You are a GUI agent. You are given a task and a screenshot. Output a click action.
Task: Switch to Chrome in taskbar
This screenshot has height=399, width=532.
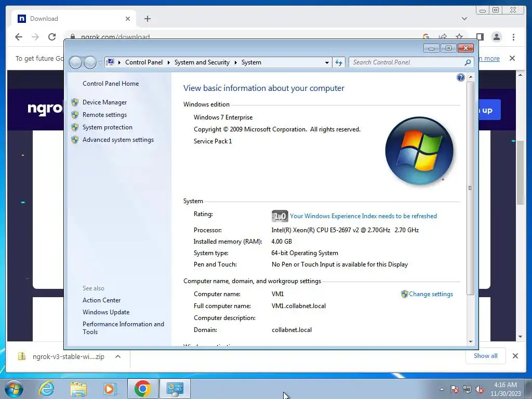143,389
